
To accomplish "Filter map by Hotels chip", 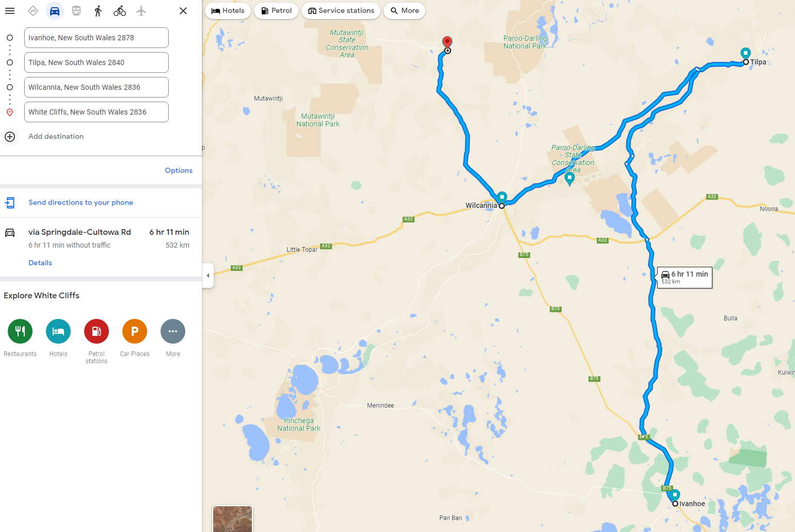I will [x=228, y=11].
